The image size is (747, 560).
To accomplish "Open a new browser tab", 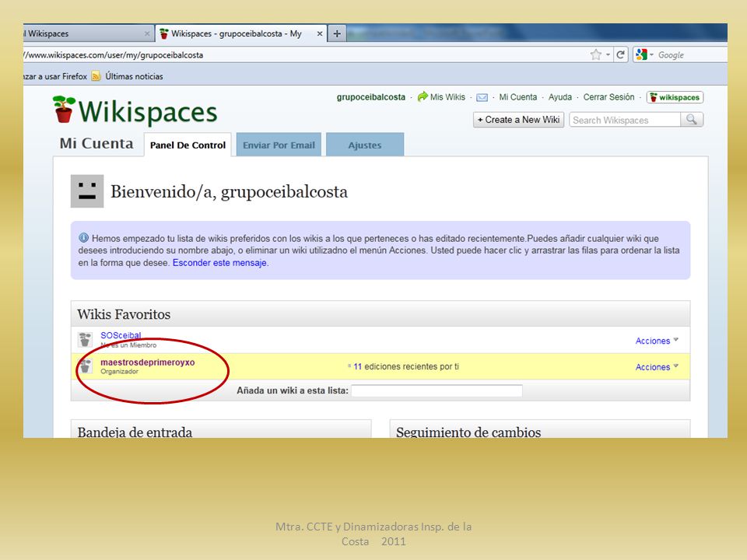I will (337, 33).
